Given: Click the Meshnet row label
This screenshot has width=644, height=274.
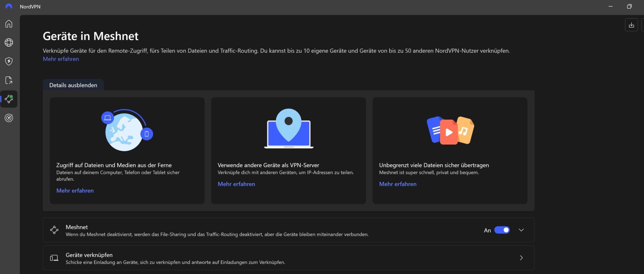Looking at the screenshot, I should click(76, 227).
